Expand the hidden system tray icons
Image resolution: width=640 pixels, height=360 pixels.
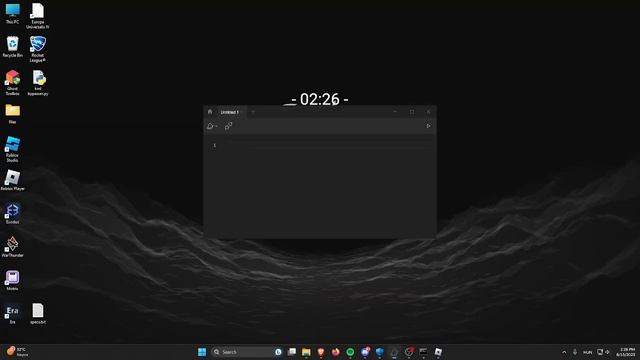coord(564,352)
